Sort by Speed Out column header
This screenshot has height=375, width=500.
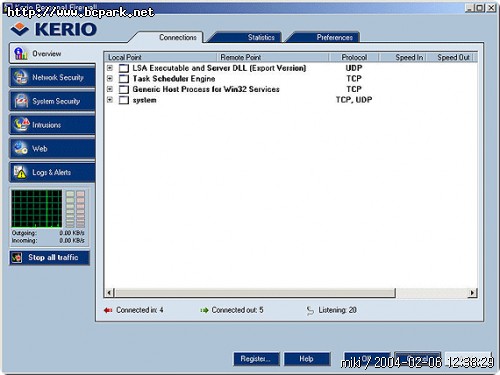coord(450,57)
